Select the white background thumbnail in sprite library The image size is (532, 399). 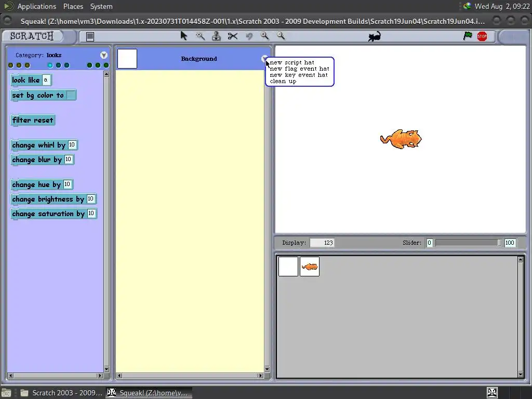point(288,267)
